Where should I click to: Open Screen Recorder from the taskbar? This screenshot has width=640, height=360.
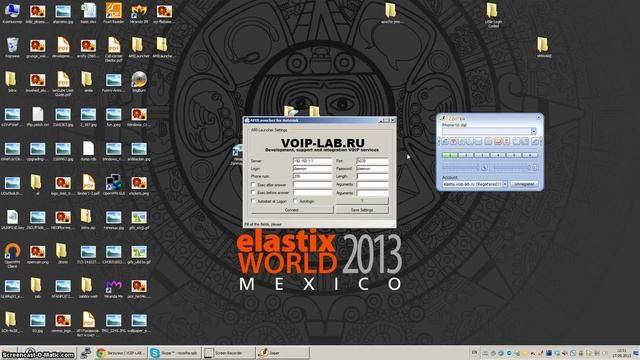click(x=229, y=353)
